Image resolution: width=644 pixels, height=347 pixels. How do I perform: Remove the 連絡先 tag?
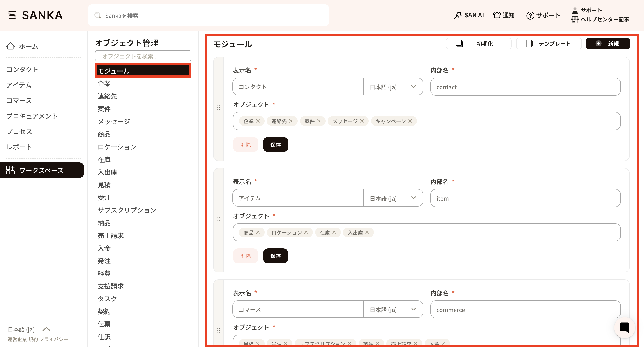[x=291, y=121]
